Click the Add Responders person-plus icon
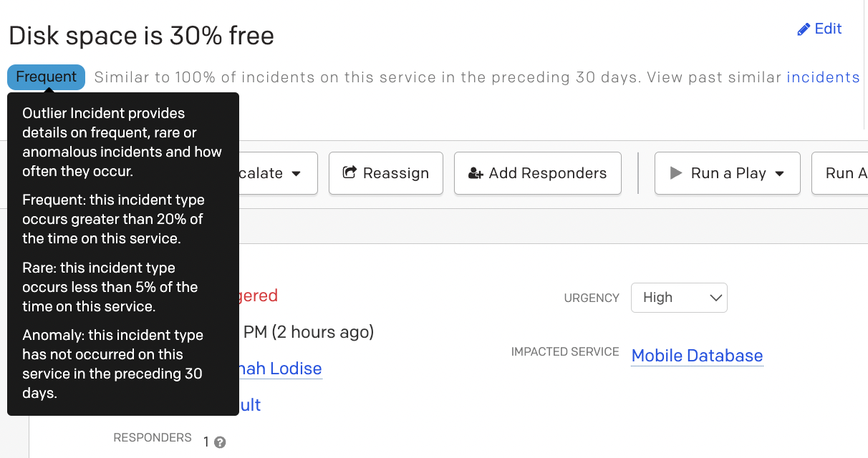Viewport: 868px width, 458px height. (x=476, y=173)
